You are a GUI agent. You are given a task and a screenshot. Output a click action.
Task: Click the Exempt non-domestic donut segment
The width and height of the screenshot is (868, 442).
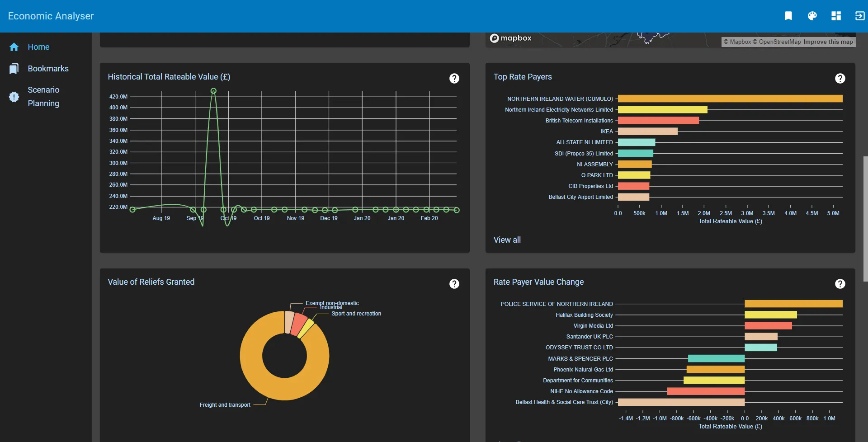[x=289, y=322]
